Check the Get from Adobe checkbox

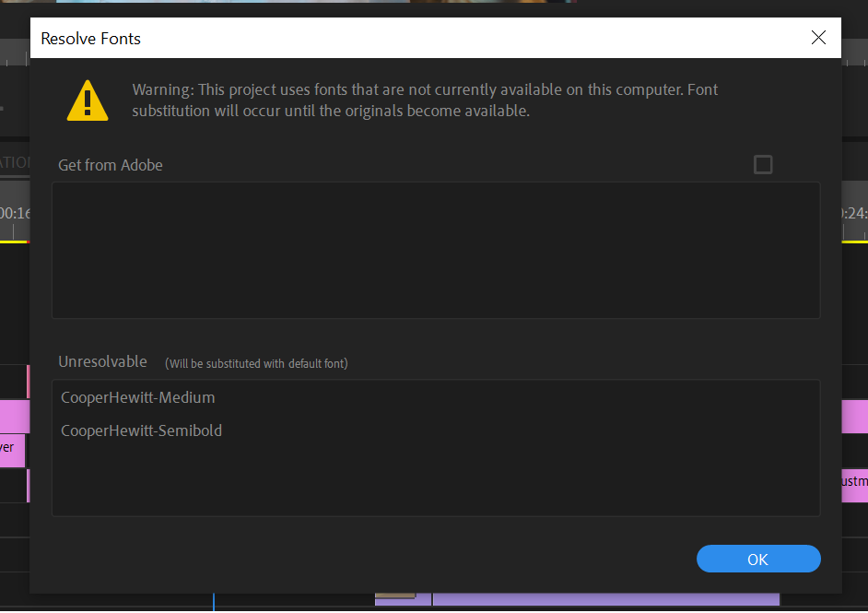coord(763,164)
